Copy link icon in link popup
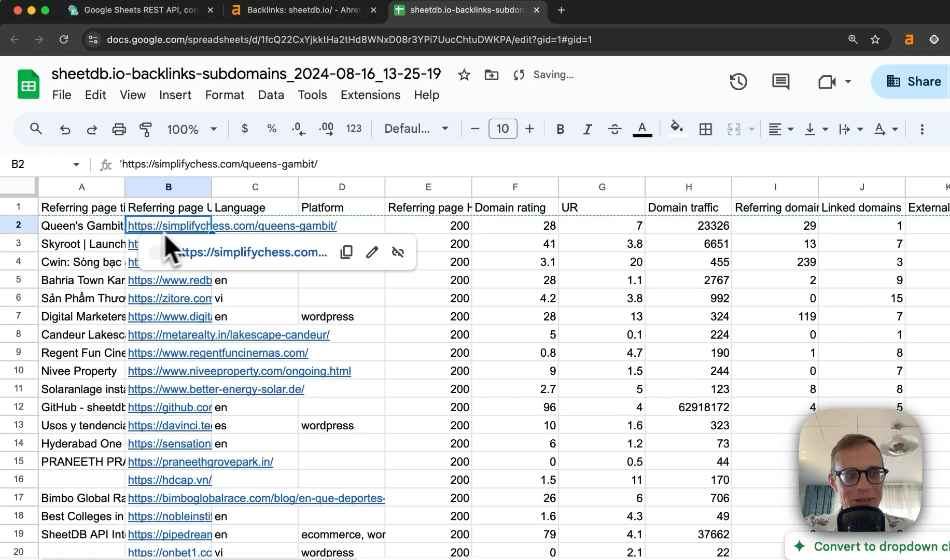This screenshot has width=950, height=560. click(346, 252)
